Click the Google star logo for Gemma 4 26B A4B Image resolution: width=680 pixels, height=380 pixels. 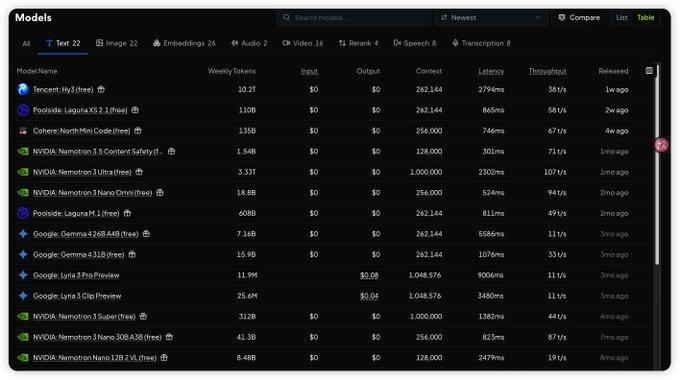click(x=23, y=234)
